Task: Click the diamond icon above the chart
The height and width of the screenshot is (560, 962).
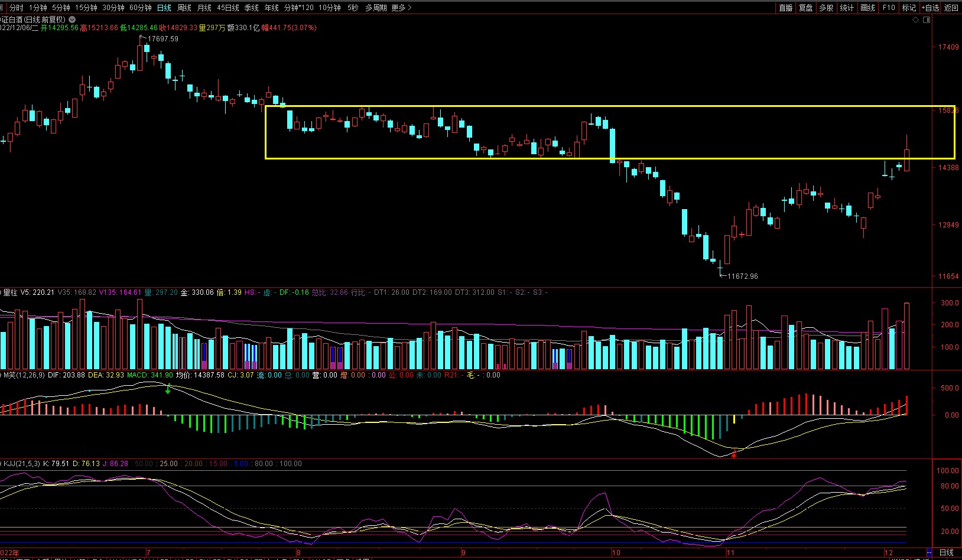Action: [x=915, y=20]
